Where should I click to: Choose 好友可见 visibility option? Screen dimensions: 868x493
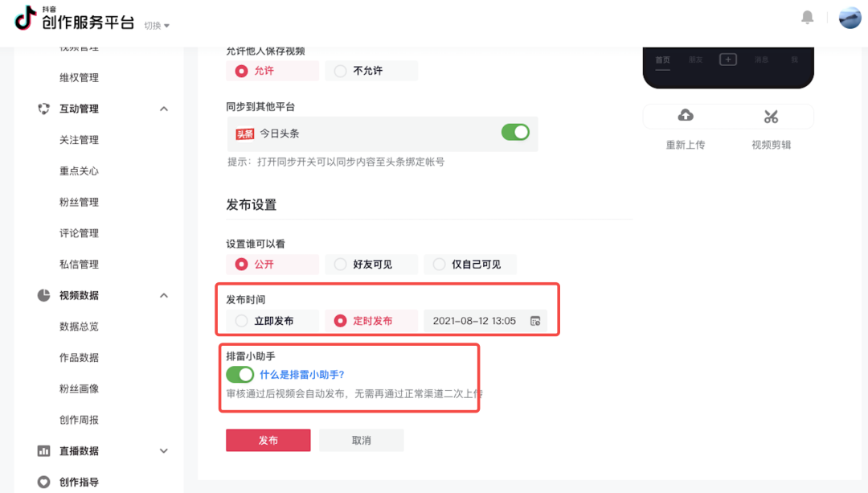(x=340, y=264)
